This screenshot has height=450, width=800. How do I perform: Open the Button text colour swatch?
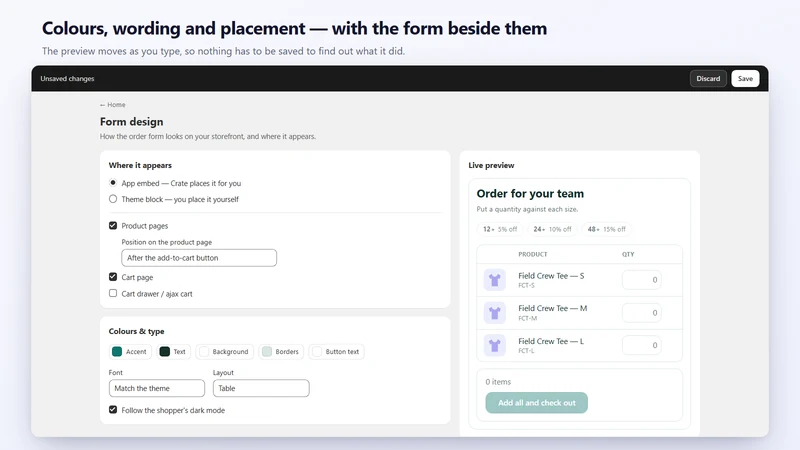[336, 352]
